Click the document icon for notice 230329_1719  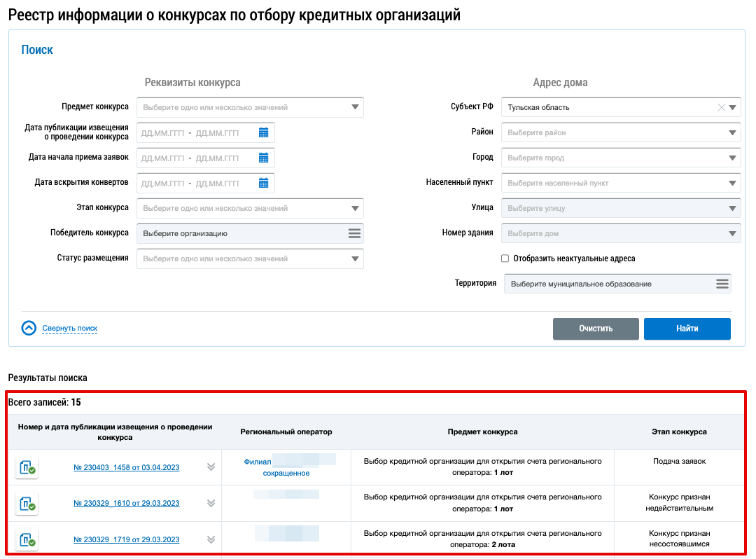pyautogui.click(x=27, y=539)
